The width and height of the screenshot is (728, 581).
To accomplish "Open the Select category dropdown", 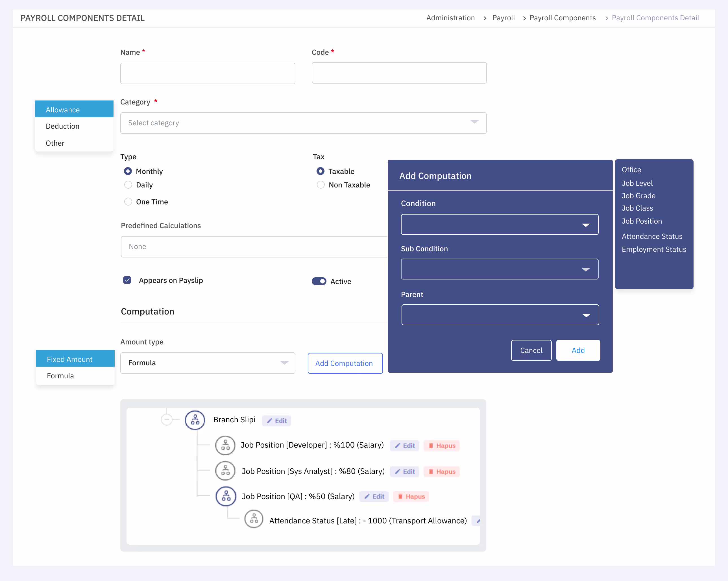I will (303, 123).
